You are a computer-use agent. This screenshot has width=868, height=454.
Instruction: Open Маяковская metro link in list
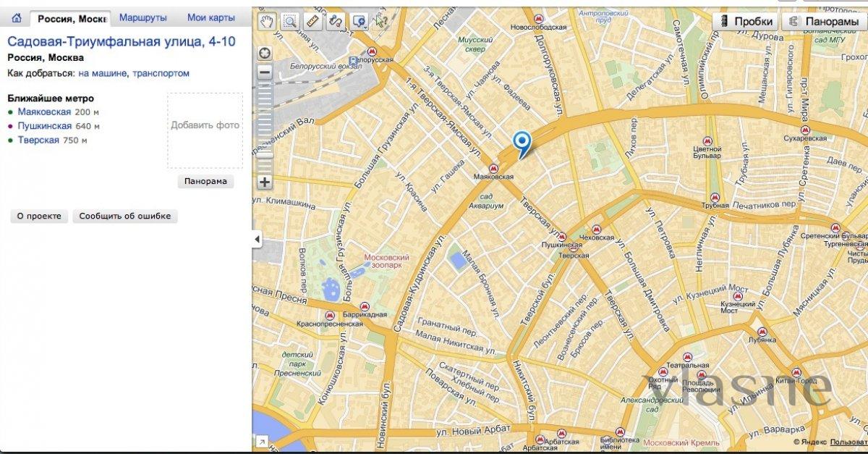pyautogui.click(x=44, y=112)
